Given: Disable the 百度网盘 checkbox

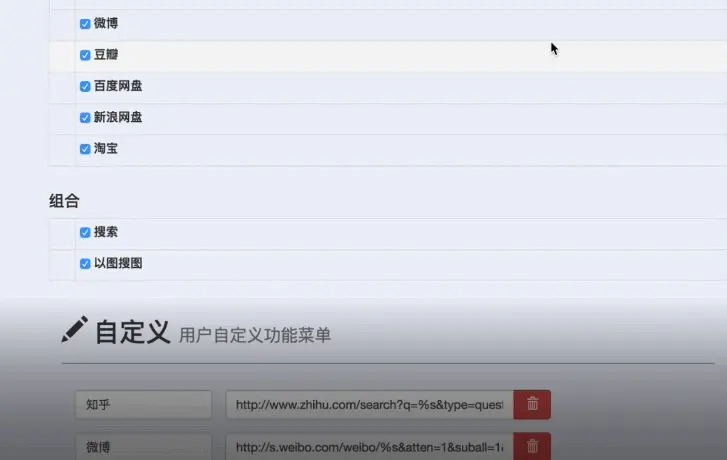Looking at the screenshot, I should tap(85, 86).
